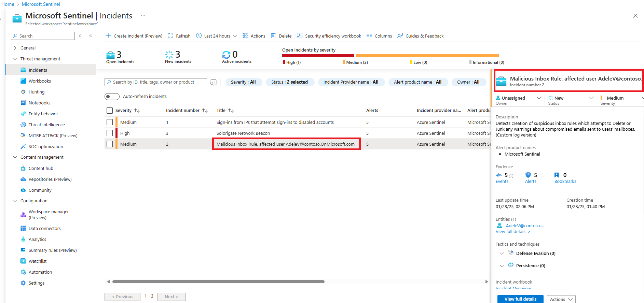Image resolution: width=644 pixels, height=303 pixels.
Task: Open Automation page
Action: click(40, 272)
